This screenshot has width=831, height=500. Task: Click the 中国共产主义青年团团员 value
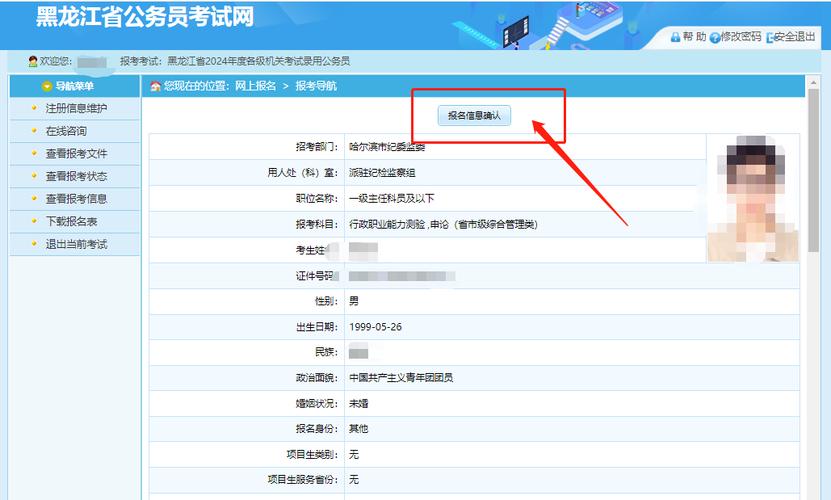(x=401, y=378)
